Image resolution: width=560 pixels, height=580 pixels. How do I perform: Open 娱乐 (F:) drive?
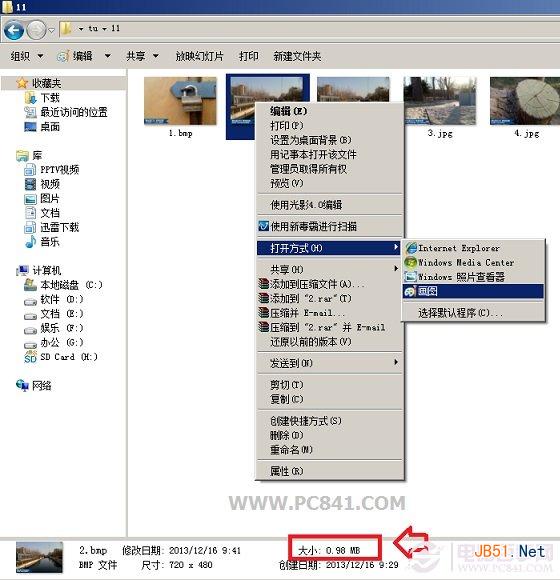tap(53, 328)
